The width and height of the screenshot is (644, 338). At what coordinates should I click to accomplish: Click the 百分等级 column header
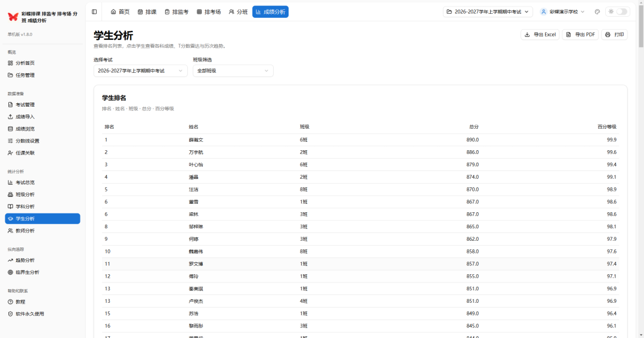pos(606,127)
